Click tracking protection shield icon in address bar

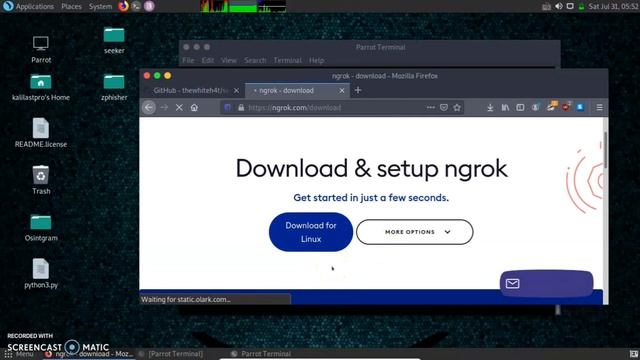click(x=228, y=107)
